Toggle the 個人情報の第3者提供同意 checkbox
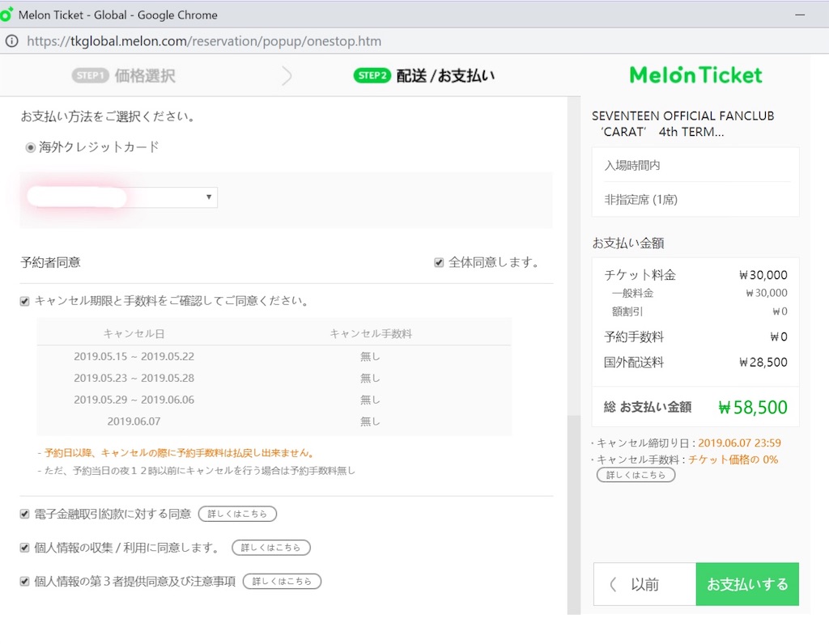829x644 pixels. pyautogui.click(x=23, y=582)
